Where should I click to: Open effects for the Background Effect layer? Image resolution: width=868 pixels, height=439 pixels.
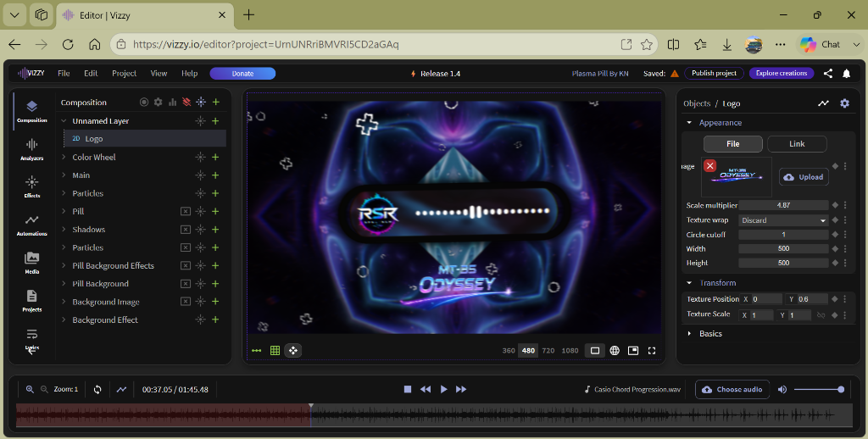(x=200, y=320)
